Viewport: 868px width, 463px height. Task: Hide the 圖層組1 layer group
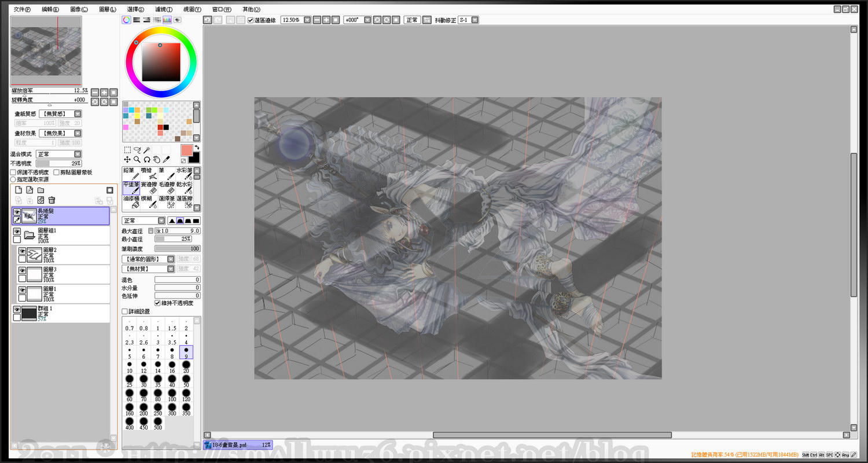pyautogui.click(x=17, y=231)
